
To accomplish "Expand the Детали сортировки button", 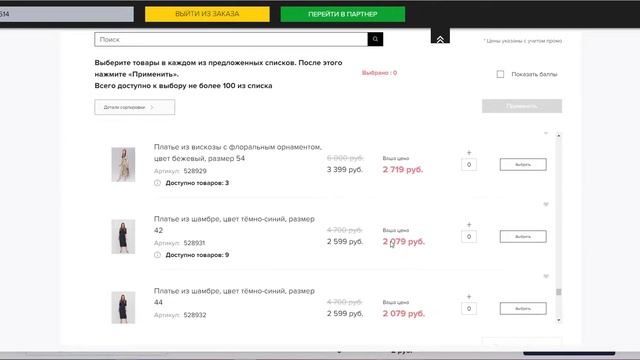I will (135, 107).
